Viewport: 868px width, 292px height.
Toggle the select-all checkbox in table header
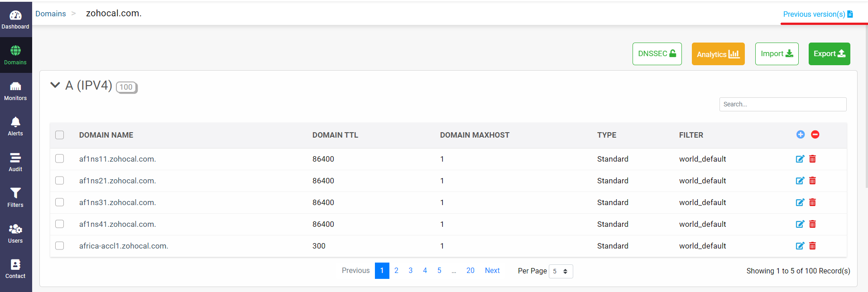[x=60, y=135]
